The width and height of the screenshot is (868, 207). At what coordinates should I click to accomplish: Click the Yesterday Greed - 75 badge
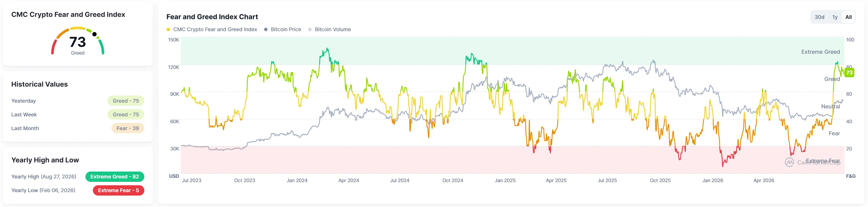(126, 101)
